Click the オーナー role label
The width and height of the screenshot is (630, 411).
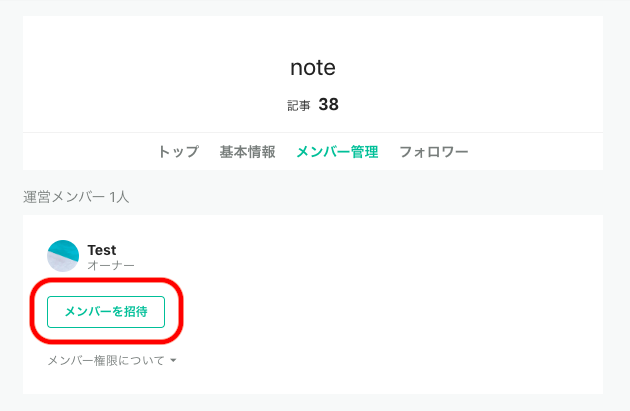coord(111,265)
